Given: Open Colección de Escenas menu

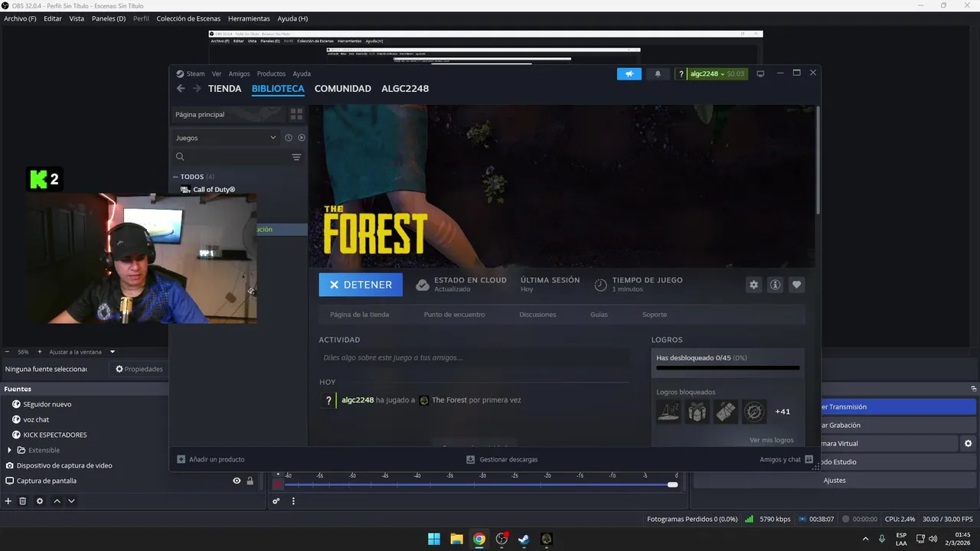Looking at the screenshot, I should (x=188, y=18).
